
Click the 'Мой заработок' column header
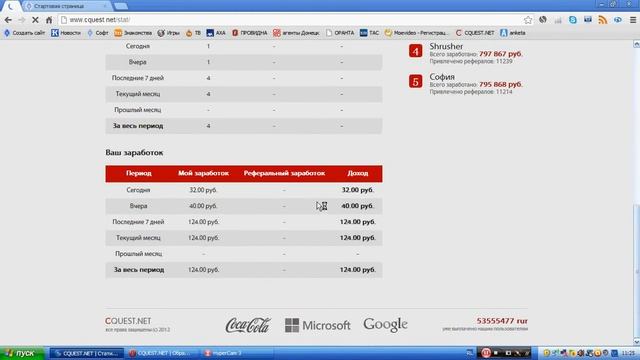pyautogui.click(x=203, y=173)
